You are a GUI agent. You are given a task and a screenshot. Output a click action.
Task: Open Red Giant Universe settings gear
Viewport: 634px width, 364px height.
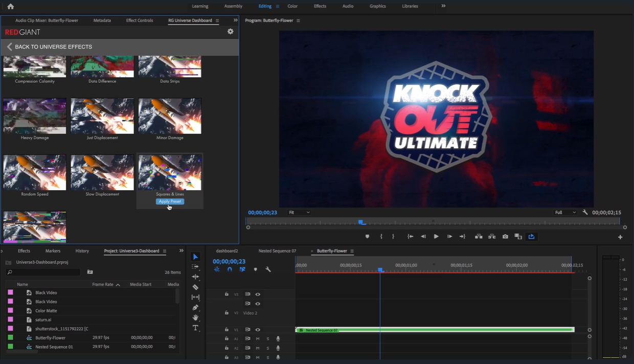click(230, 32)
